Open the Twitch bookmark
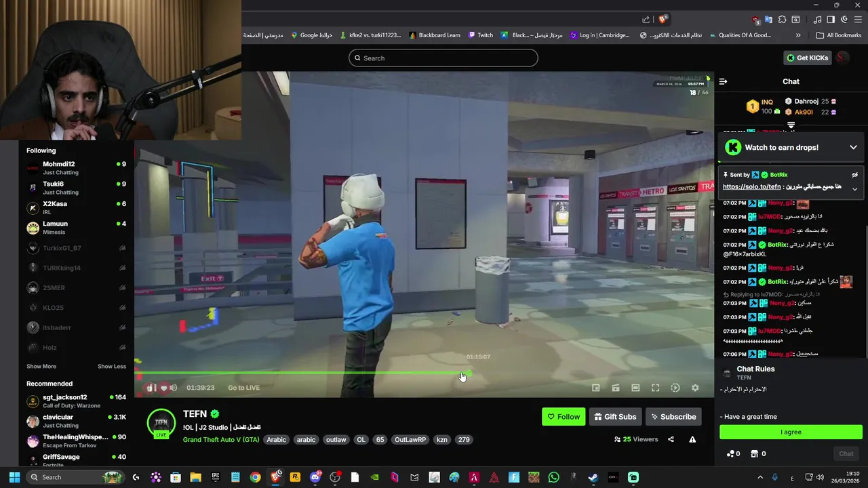 (481, 35)
